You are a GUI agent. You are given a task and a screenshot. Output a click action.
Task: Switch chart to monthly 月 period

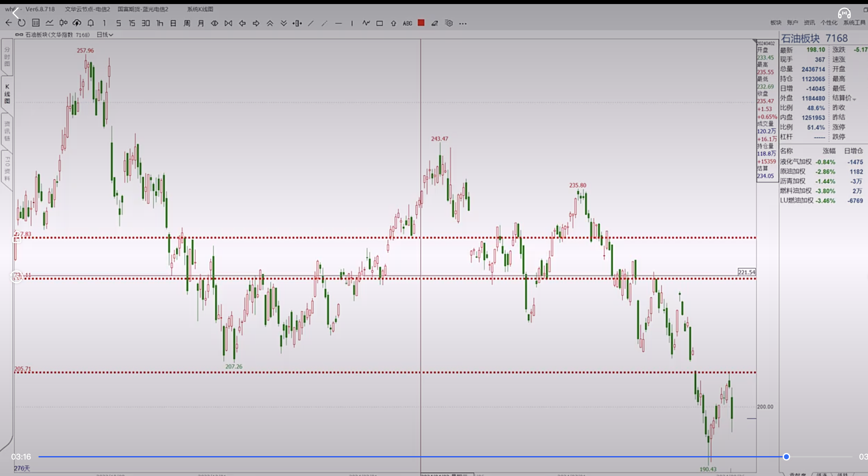pos(200,23)
